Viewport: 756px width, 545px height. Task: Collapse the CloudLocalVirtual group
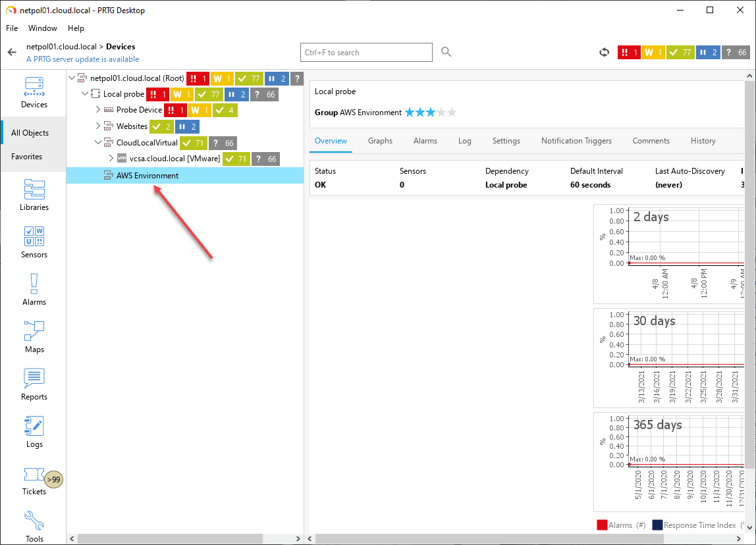(x=98, y=142)
